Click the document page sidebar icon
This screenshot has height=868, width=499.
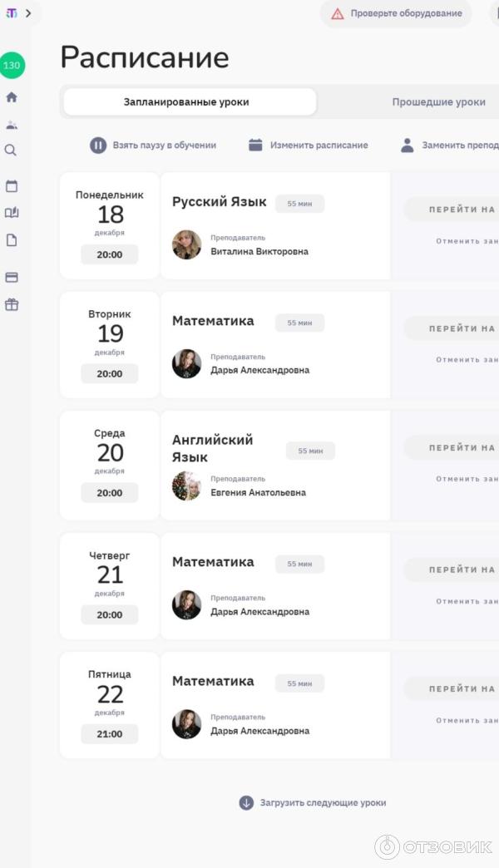click(12, 240)
